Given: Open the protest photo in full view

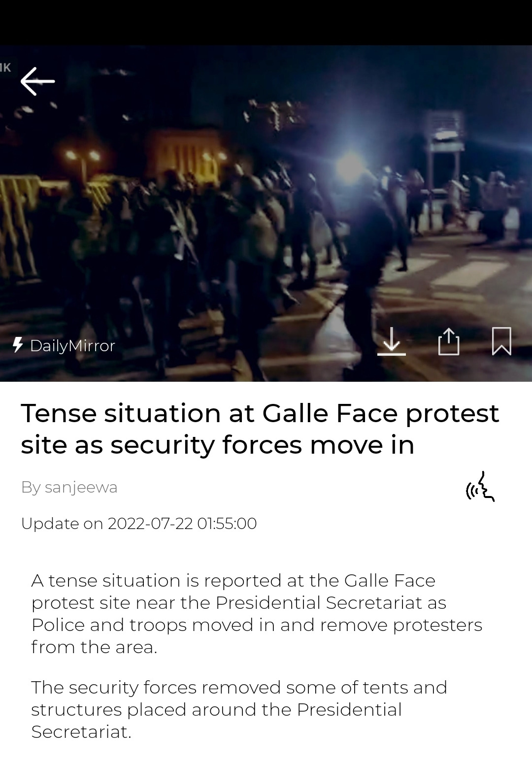Looking at the screenshot, I should pyautogui.click(x=266, y=213).
